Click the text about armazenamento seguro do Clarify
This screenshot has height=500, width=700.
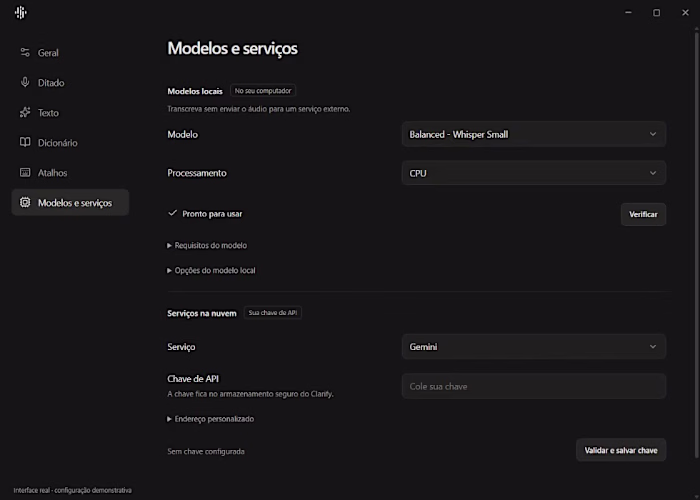pyautogui.click(x=250, y=394)
